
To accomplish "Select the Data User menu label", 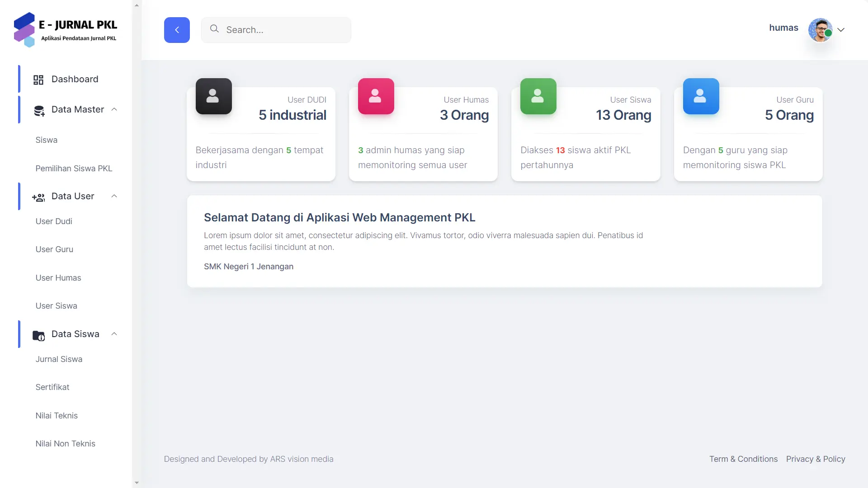I will tap(73, 196).
